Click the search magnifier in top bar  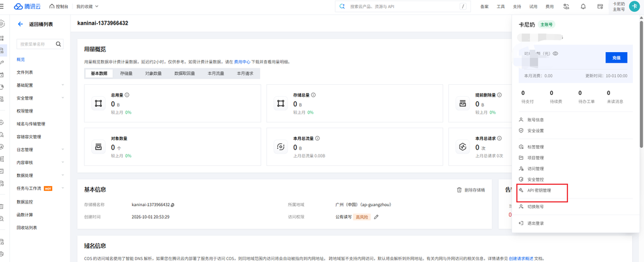(343, 6)
